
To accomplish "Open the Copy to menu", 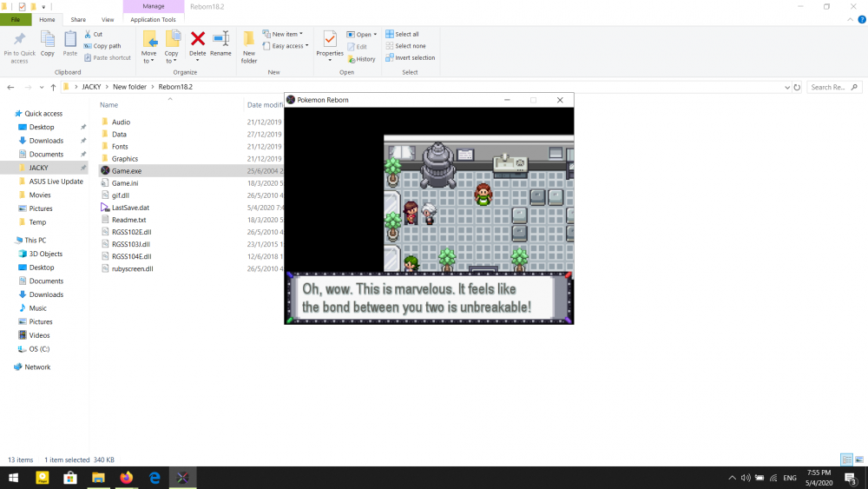I will tap(172, 47).
